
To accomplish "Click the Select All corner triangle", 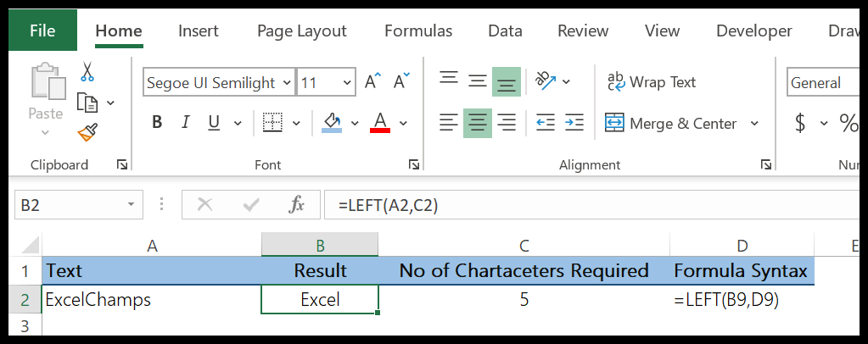I will pos(31,244).
